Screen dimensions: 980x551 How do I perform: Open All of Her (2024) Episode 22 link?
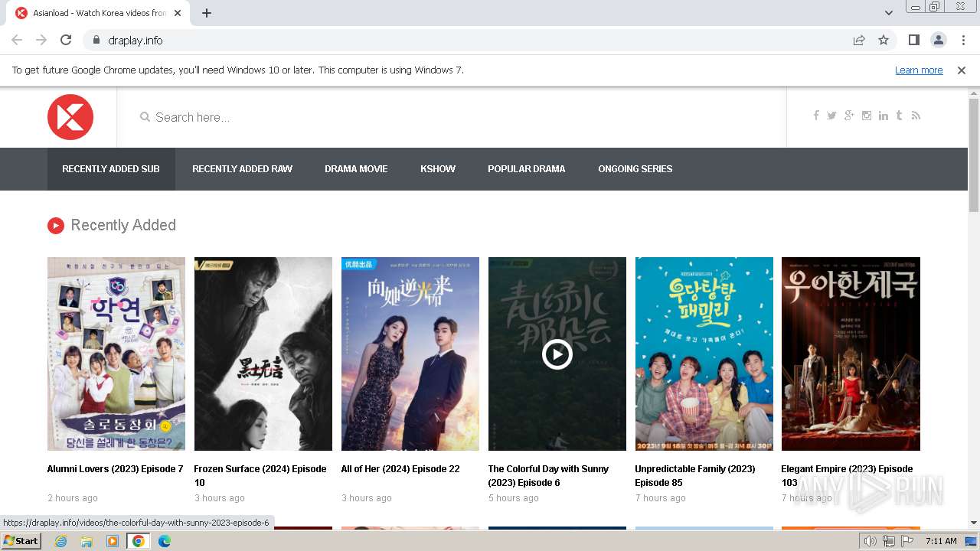point(400,469)
